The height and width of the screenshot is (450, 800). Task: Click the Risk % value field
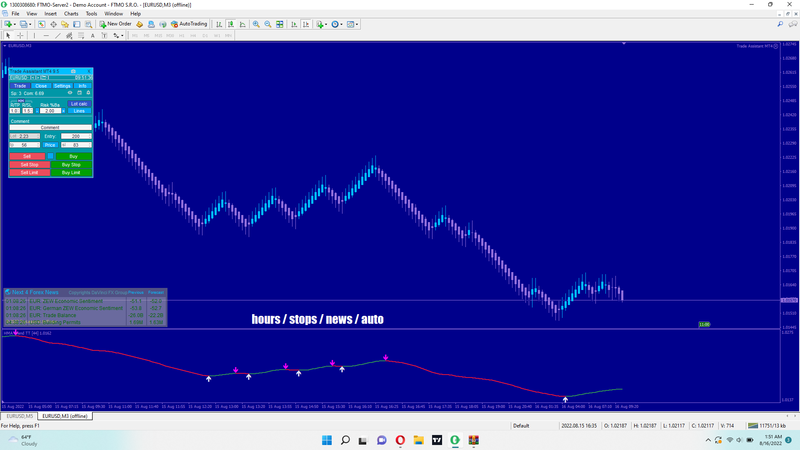50,111
